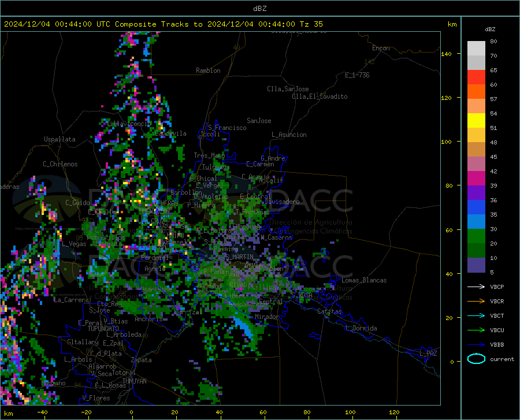Click the L_Dormida map label
The width and height of the screenshot is (520, 420).
click(x=361, y=328)
